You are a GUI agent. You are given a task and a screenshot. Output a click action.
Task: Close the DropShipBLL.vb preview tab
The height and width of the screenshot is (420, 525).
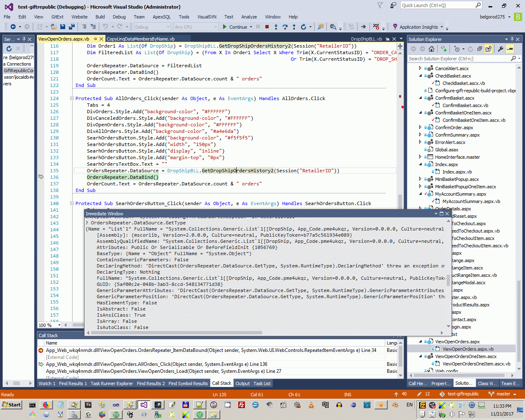click(x=394, y=39)
